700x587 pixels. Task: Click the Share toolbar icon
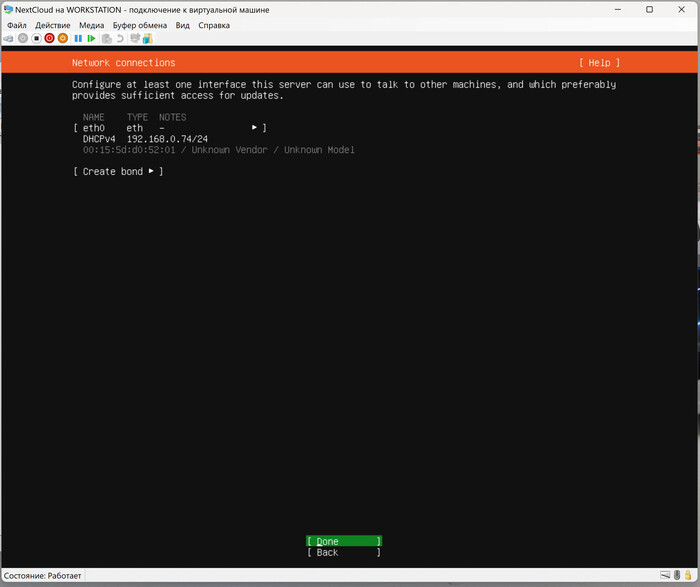click(x=148, y=38)
